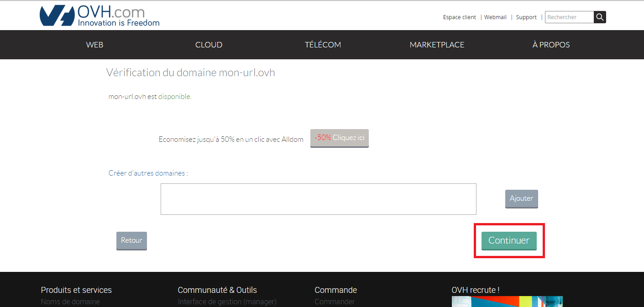This screenshot has width=644, height=307.
Task: Click the Retour button
Action: (131, 241)
